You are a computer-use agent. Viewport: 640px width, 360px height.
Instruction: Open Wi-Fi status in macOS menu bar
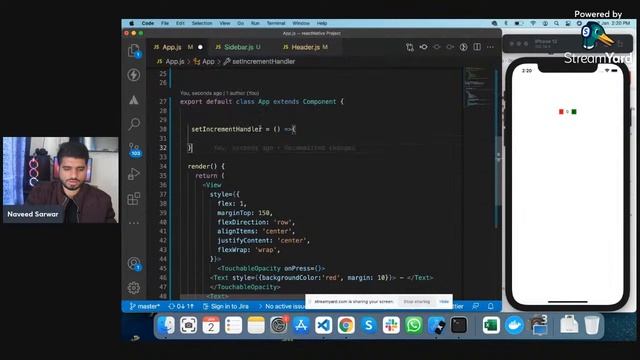pos(533,23)
